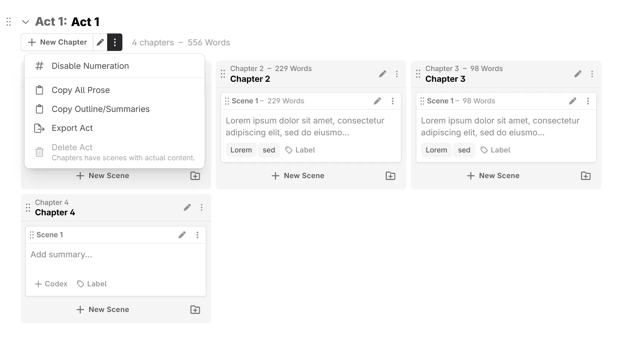Toggle Disable Numeration for the act
Viewport: 632px width, 364px height.
pyautogui.click(x=90, y=66)
